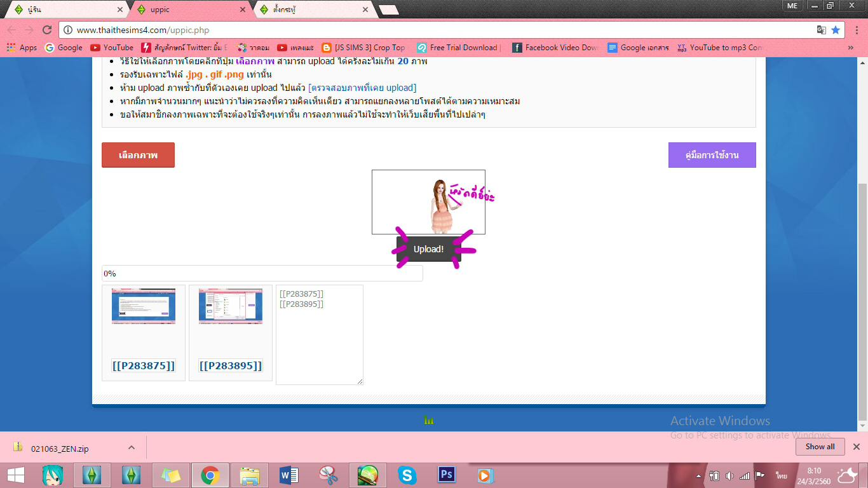Open options for 021063_ZEN.zip download
Screen dimensions: 868x488
(x=132, y=447)
